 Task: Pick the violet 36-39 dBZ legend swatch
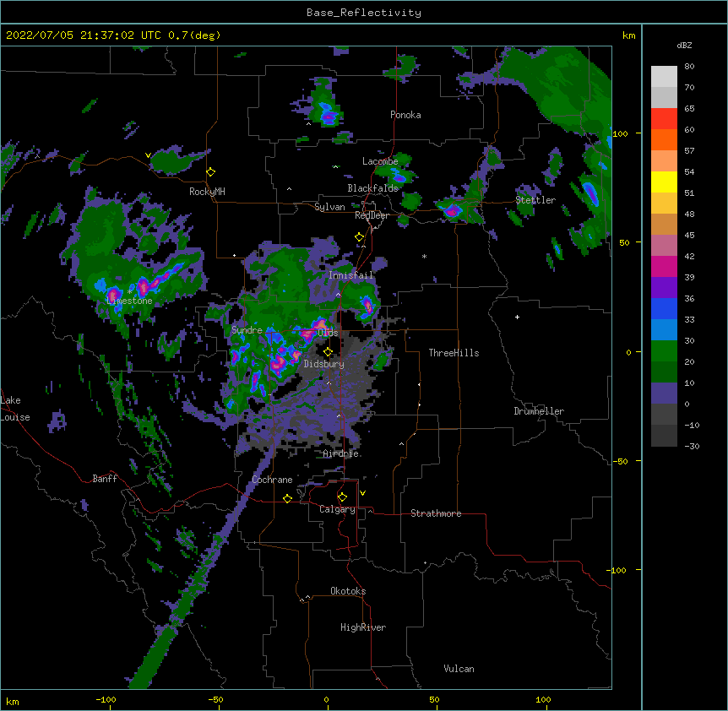(664, 288)
